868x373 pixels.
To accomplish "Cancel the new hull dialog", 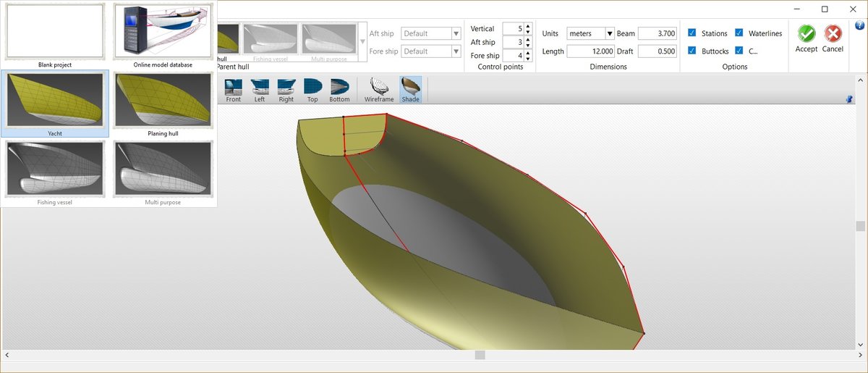I will point(833,38).
